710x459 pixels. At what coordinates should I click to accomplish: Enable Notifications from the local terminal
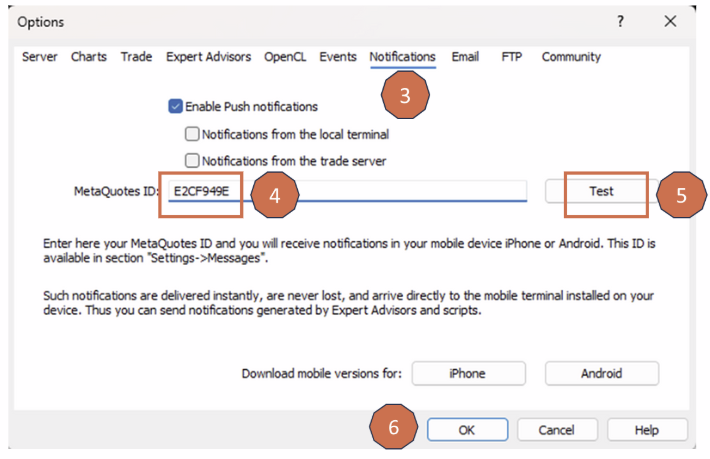pos(192,134)
